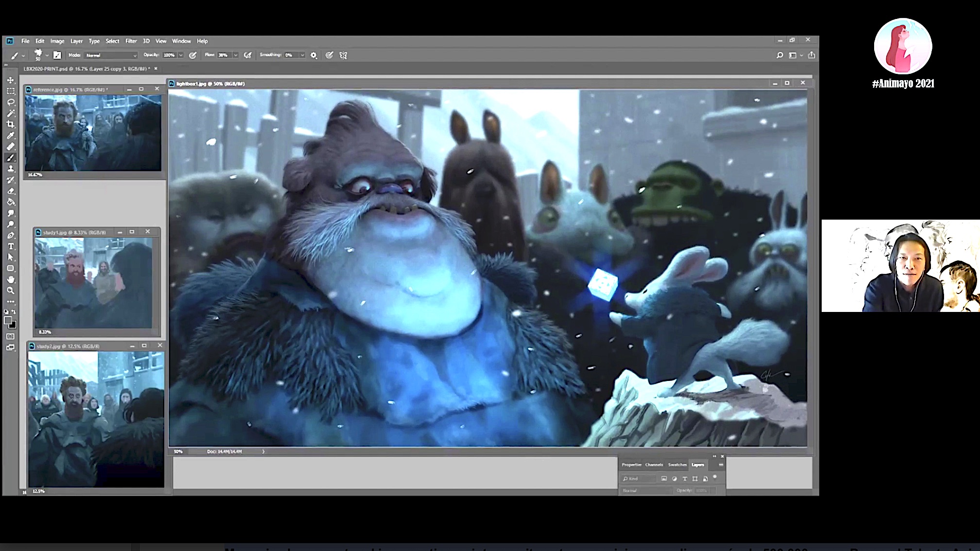
Task: Select the Paint Bucket tool
Action: (x=11, y=202)
